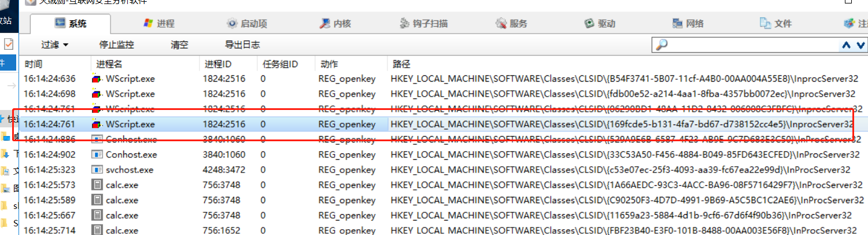Viewport: 868px width, 235px height.
Task: Switch to the 进程 tab
Action: pyautogui.click(x=158, y=24)
